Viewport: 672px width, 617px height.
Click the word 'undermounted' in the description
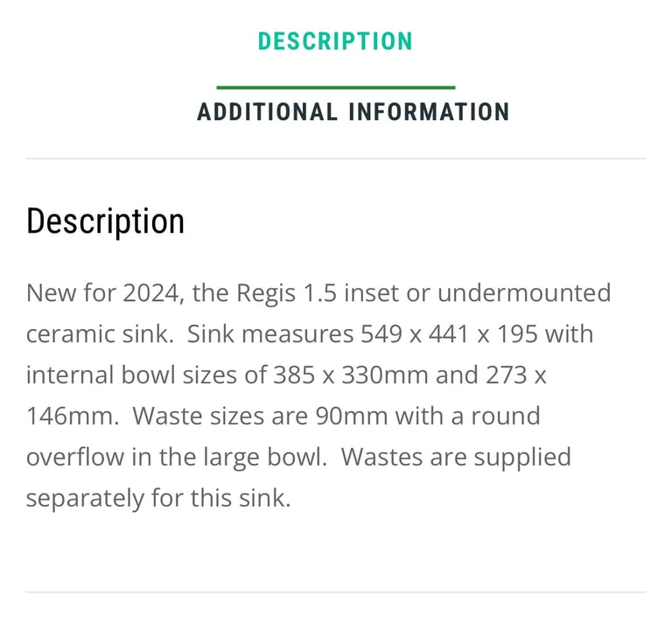(x=524, y=293)
